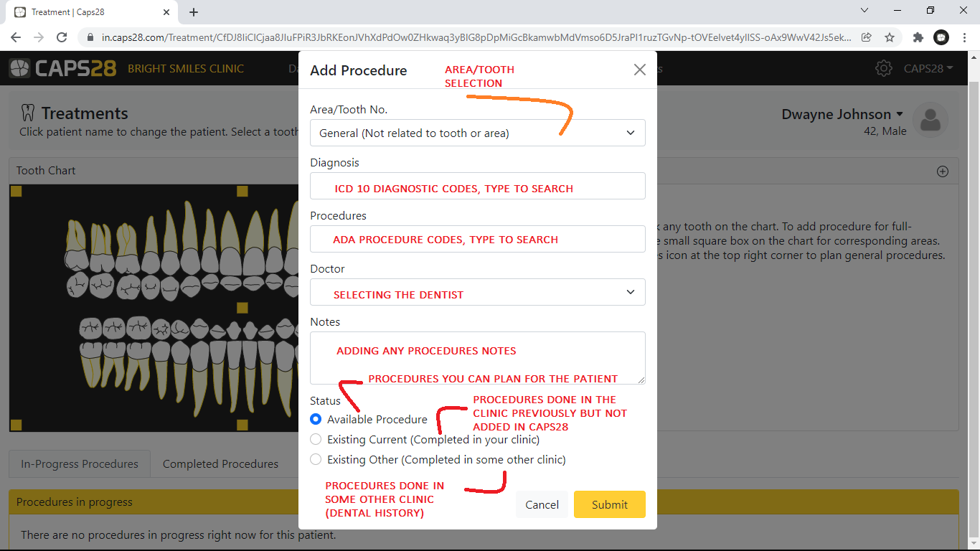Open the Doctor selection dropdown
The image size is (980, 551).
(478, 292)
